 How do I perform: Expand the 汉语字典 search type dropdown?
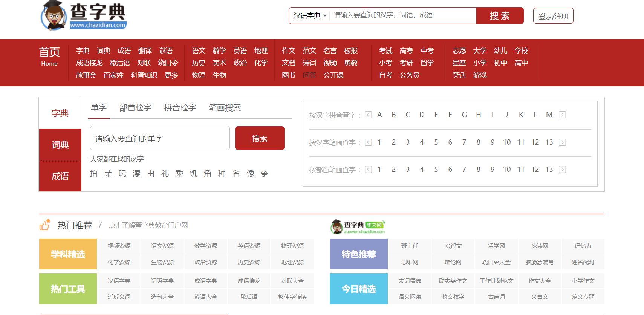point(310,16)
